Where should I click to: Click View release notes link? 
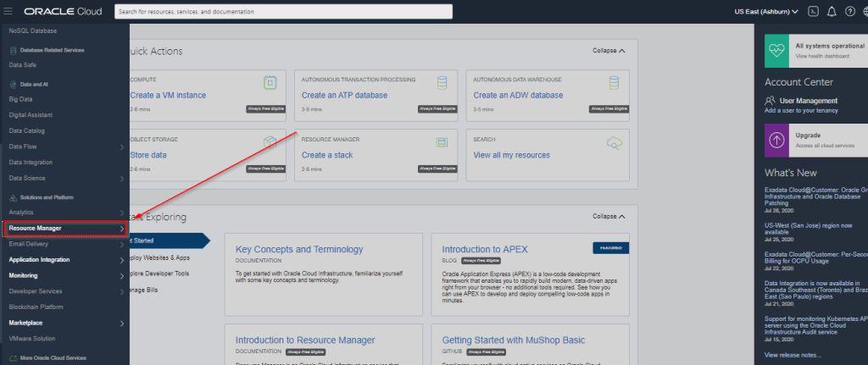point(793,355)
